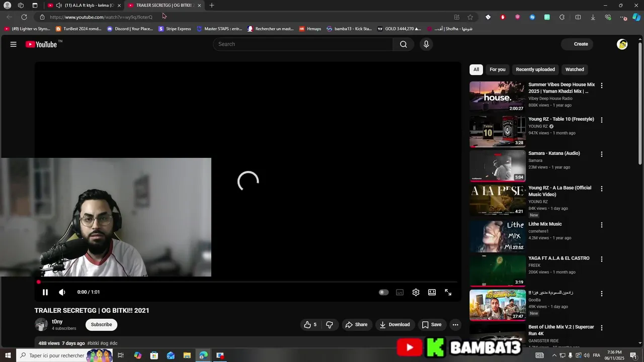Open options for Summer Vibes Deep House Mix
The width and height of the screenshot is (644, 362).
tap(602, 85)
